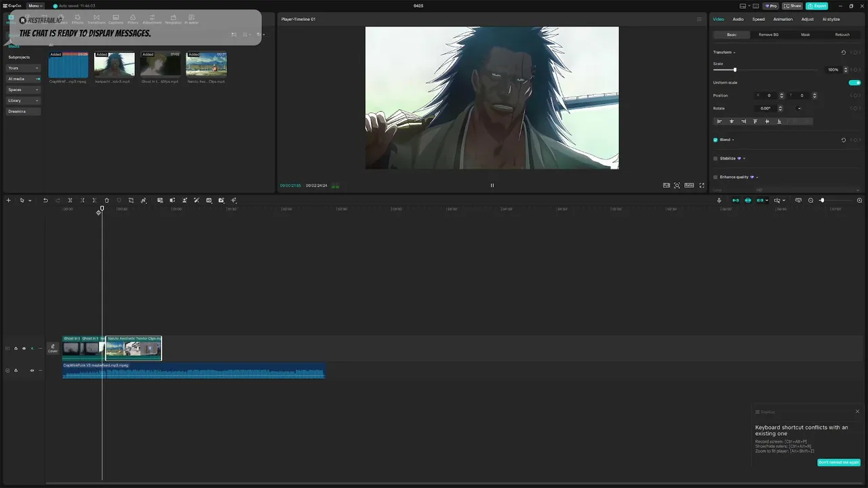Click "Don't remind me again" button
868x488 pixels.
pos(839,462)
